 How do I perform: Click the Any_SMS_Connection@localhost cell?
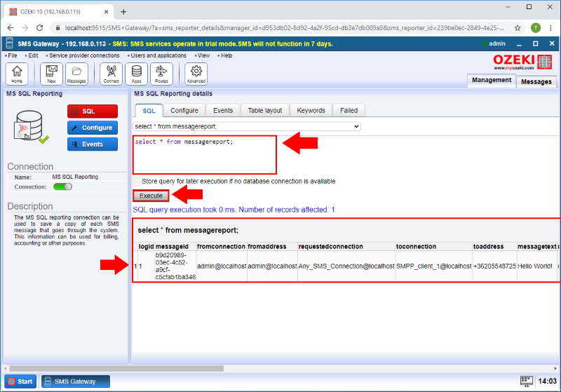[x=346, y=266]
